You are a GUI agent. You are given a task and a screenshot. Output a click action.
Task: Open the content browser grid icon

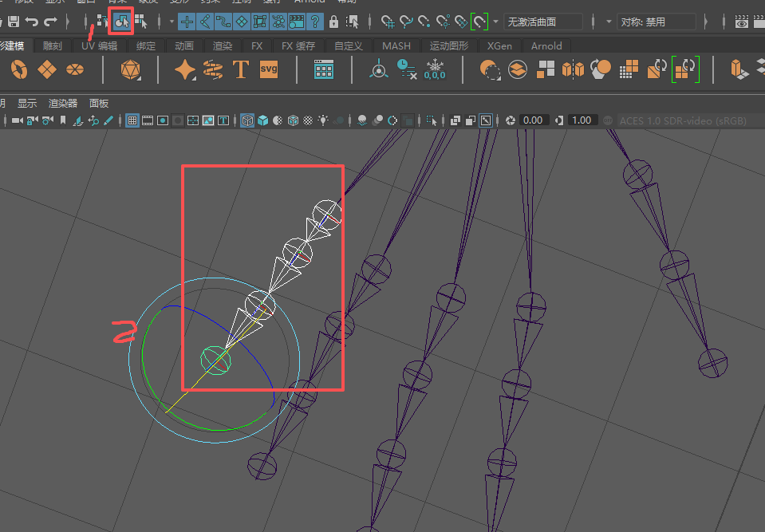[x=323, y=69]
